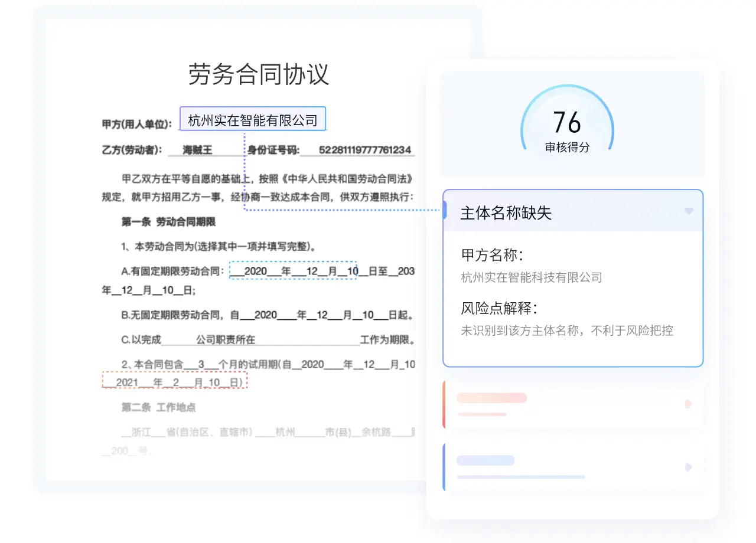Image resolution: width=756 pixels, height=543 pixels.
Task: Click the pink arrow icon on the orange risk card
Action: pos(689,404)
